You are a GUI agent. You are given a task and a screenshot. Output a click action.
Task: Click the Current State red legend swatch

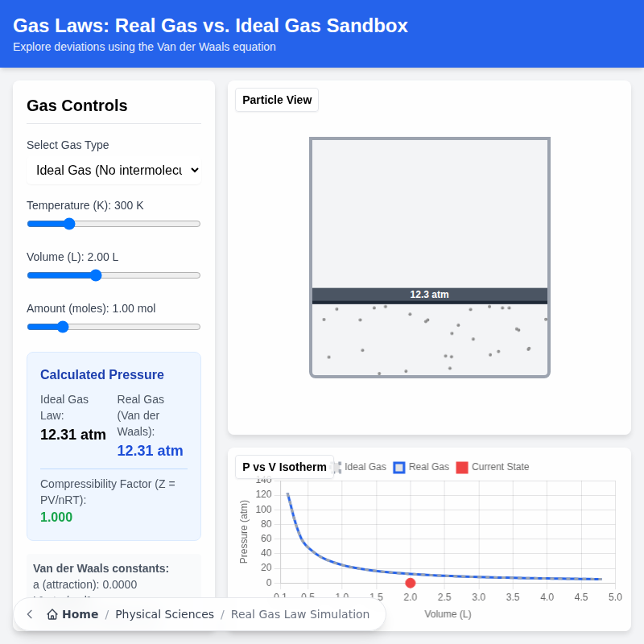460,467
